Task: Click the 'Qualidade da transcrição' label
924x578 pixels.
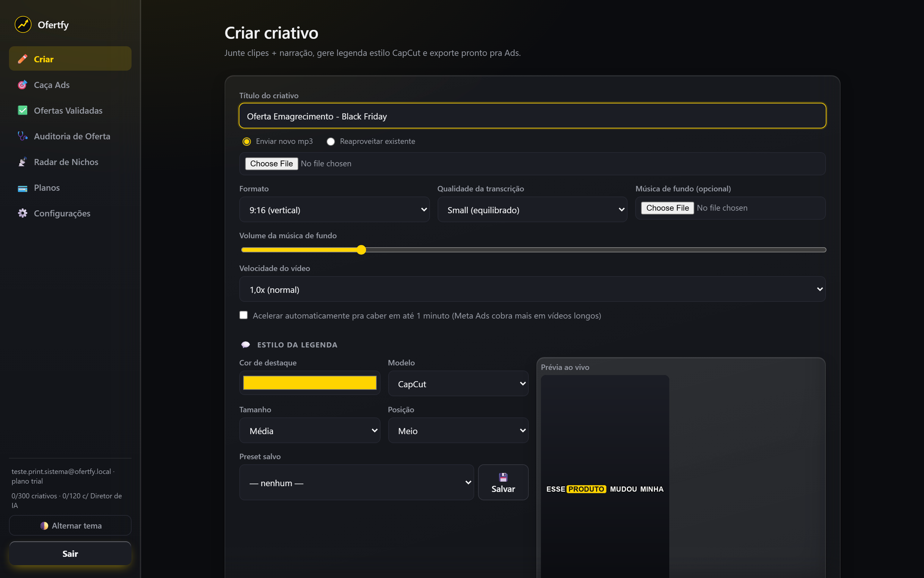Action: click(x=480, y=188)
